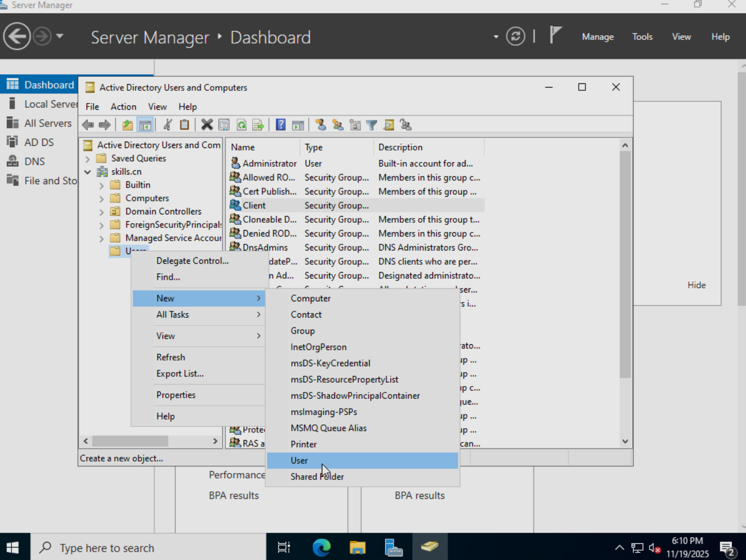Click the blue Help question mark icon
The height and width of the screenshot is (560, 746).
point(281,125)
